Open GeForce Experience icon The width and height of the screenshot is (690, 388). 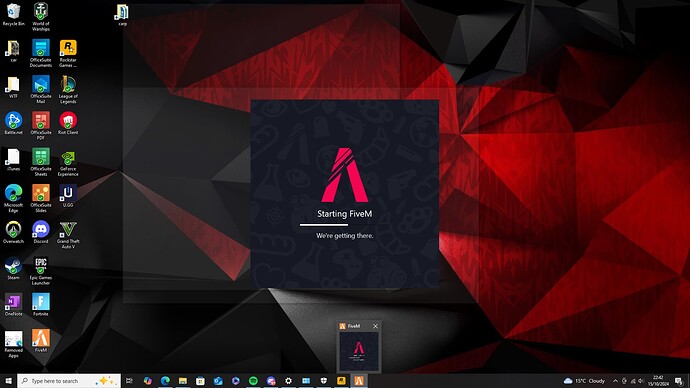click(x=68, y=162)
